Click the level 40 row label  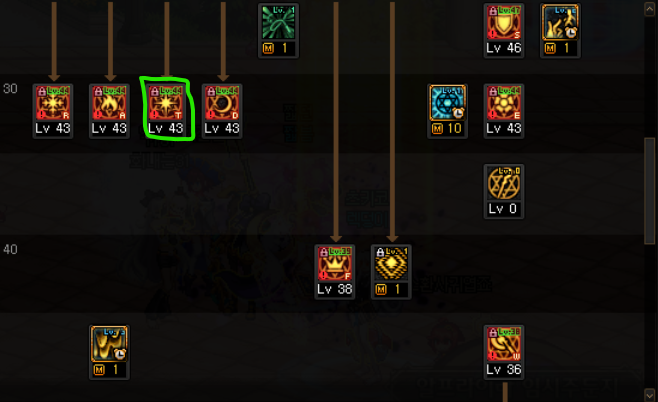10,249
